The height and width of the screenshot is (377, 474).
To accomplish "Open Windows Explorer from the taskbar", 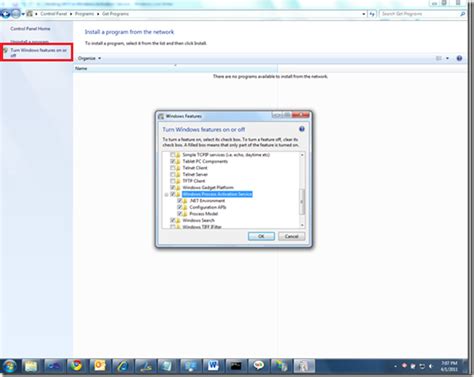I will point(31,366).
